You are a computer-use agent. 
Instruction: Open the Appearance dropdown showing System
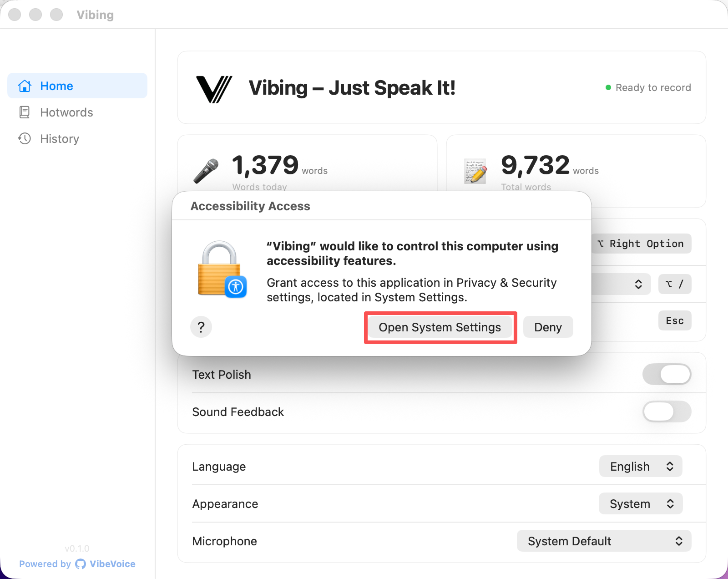tap(640, 503)
